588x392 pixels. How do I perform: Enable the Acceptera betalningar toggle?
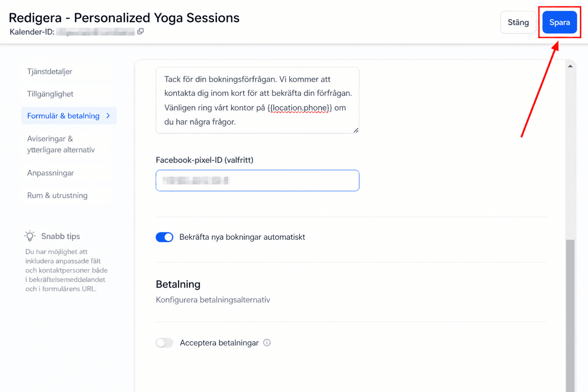point(164,343)
